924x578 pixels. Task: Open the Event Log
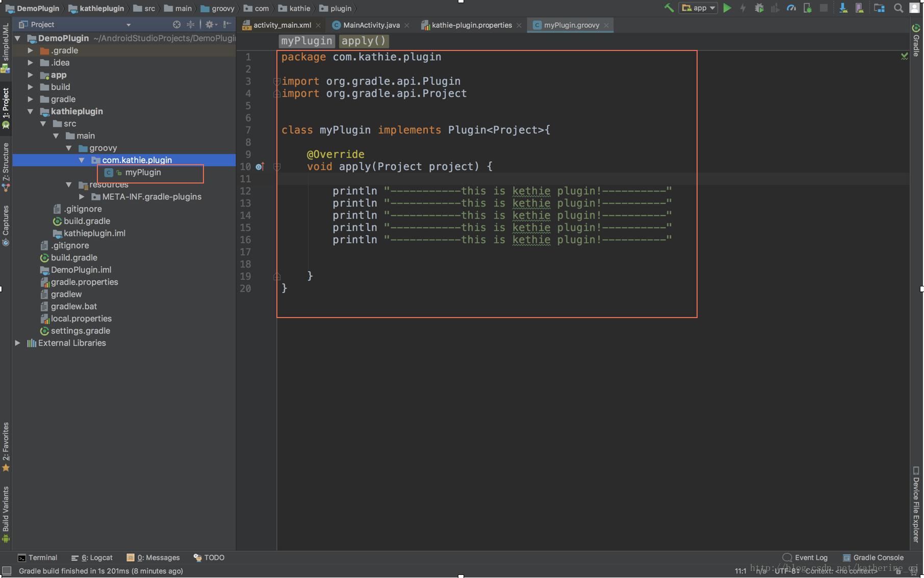click(805, 558)
